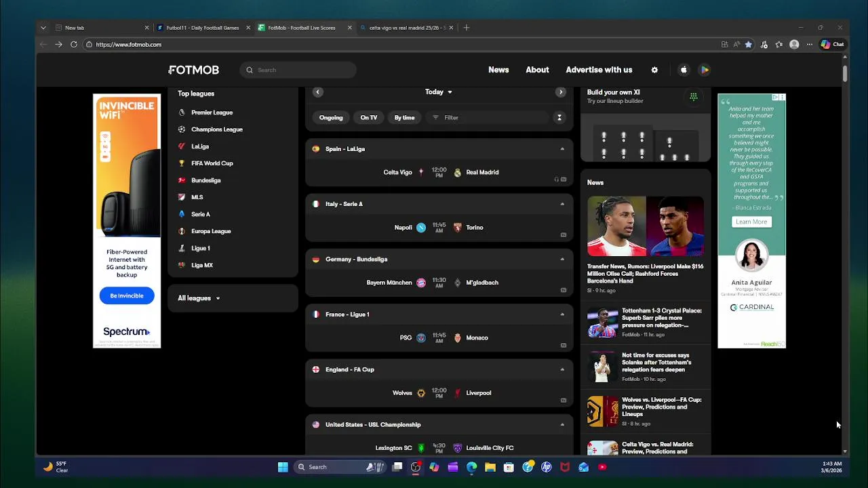Open the settings gear icon in header

(654, 70)
